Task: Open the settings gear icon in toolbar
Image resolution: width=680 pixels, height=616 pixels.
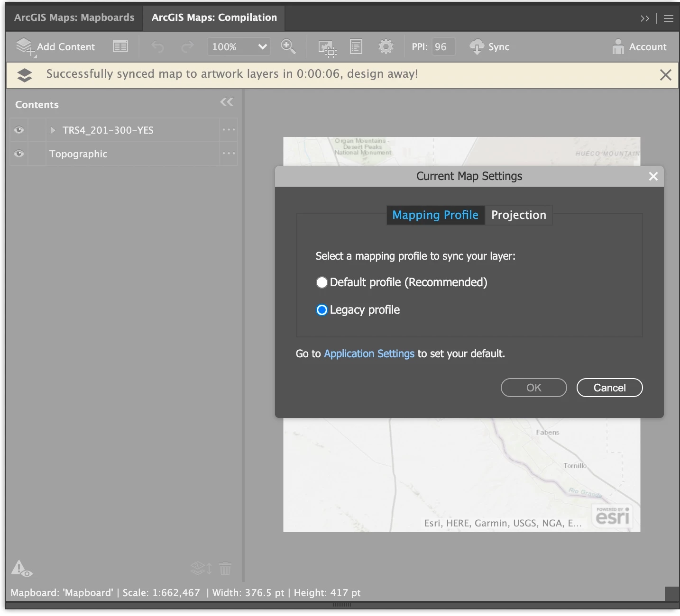Action: point(386,46)
